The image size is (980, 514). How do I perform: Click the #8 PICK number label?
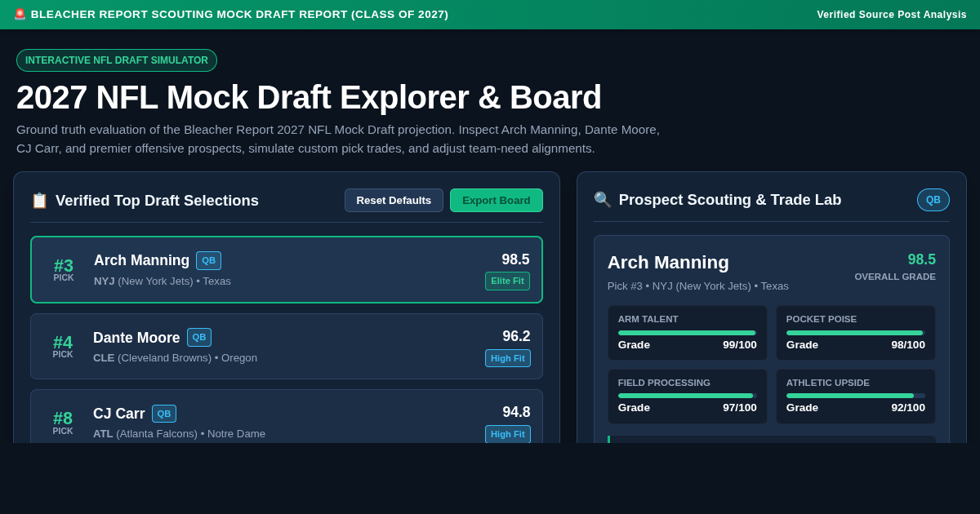click(x=63, y=423)
